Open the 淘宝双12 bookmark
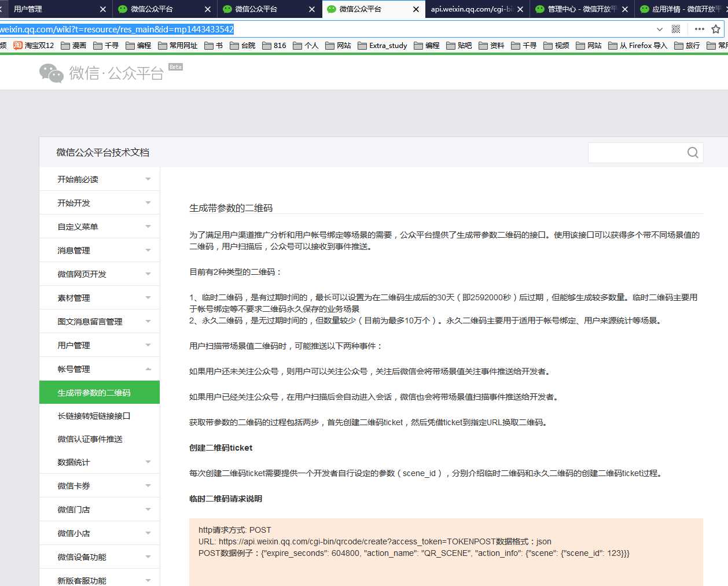Viewport: 728px width, 586px height. pos(34,45)
